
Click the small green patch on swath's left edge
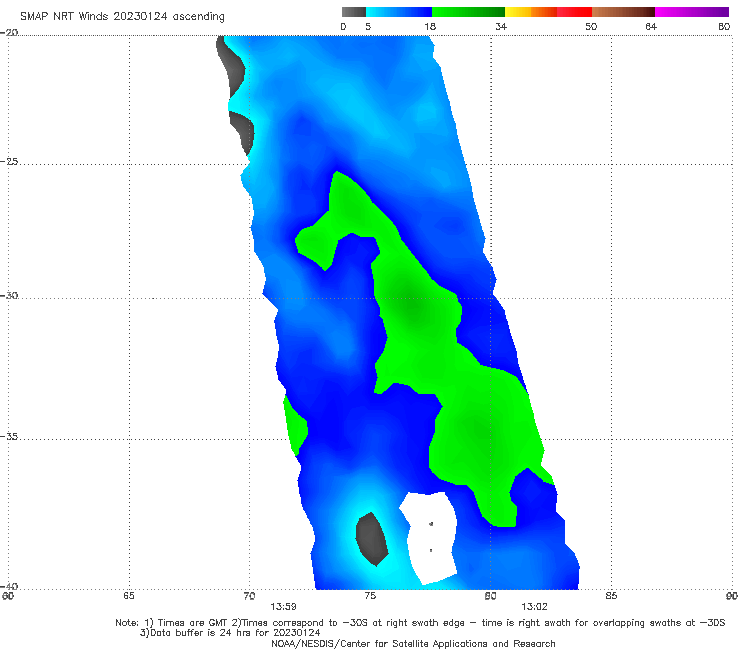[x=295, y=426]
